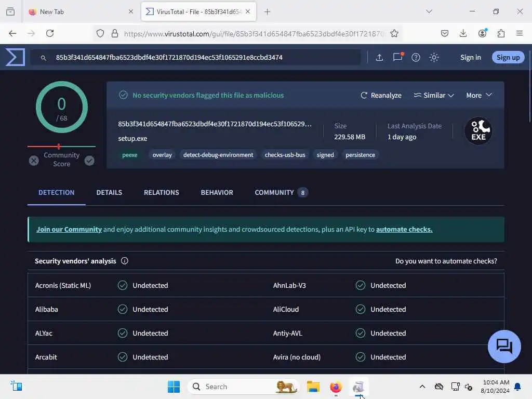Open the help question mark icon
Viewport: 532px width, 399px height.
click(416, 57)
